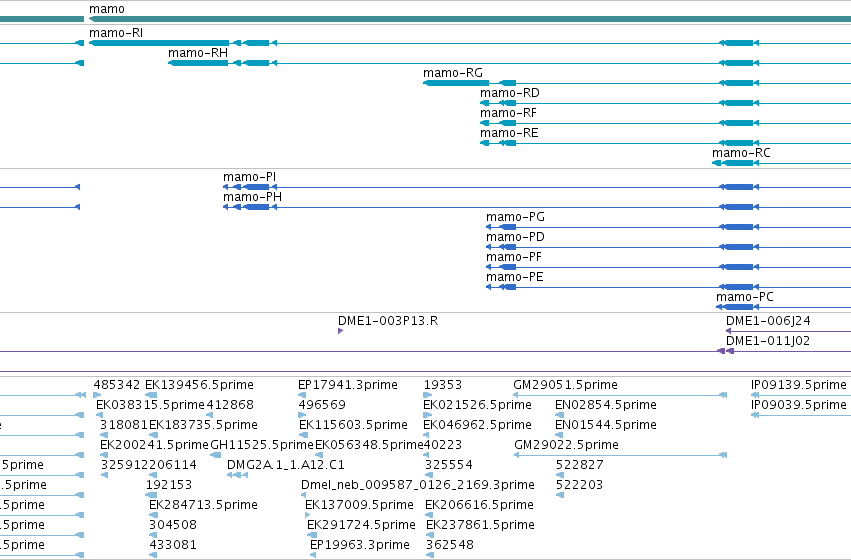Select the EP19963.3prime EST
Screen dimensions: 851x560
coord(360,545)
